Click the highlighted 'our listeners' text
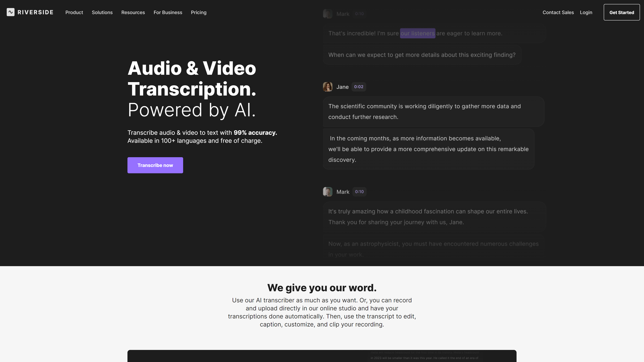The image size is (644, 362). click(417, 33)
